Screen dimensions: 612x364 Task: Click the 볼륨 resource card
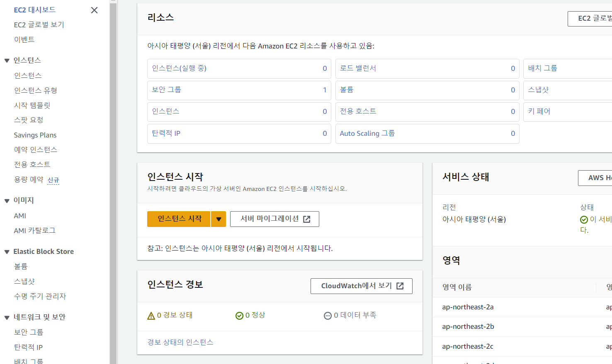click(427, 90)
